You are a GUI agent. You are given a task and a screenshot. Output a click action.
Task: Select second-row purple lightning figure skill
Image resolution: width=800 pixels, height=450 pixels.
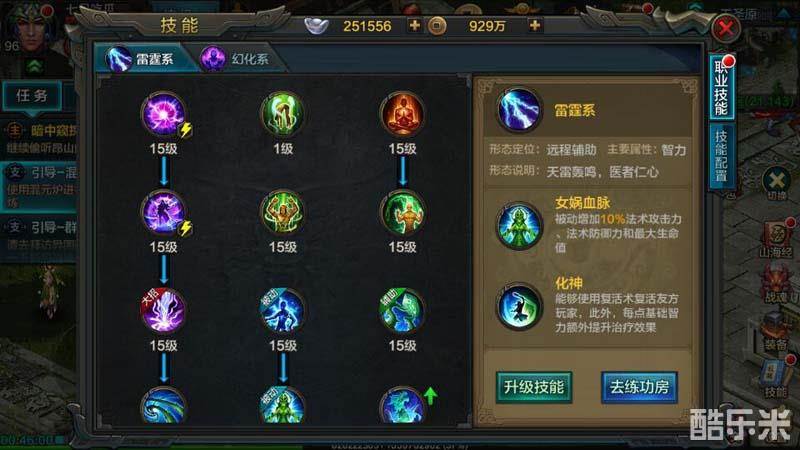(163, 212)
